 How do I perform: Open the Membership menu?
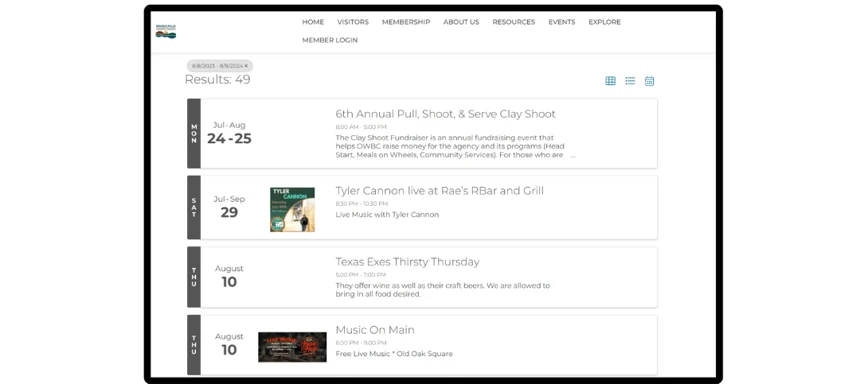(x=406, y=22)
